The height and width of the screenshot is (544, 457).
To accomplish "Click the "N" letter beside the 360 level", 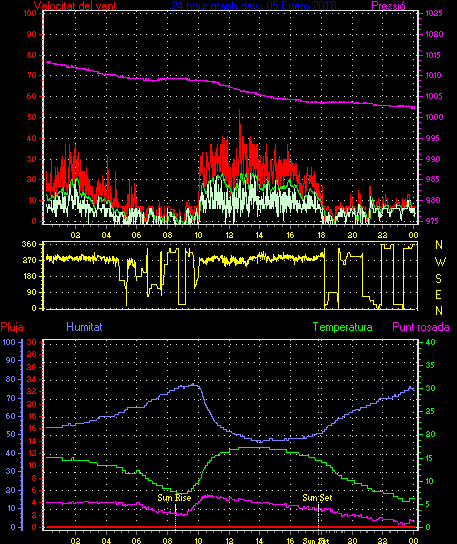I will 439,245.
